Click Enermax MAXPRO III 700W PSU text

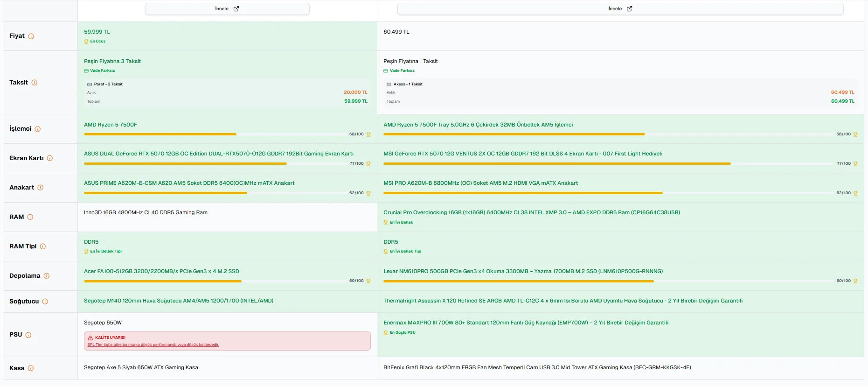(526, 323)
